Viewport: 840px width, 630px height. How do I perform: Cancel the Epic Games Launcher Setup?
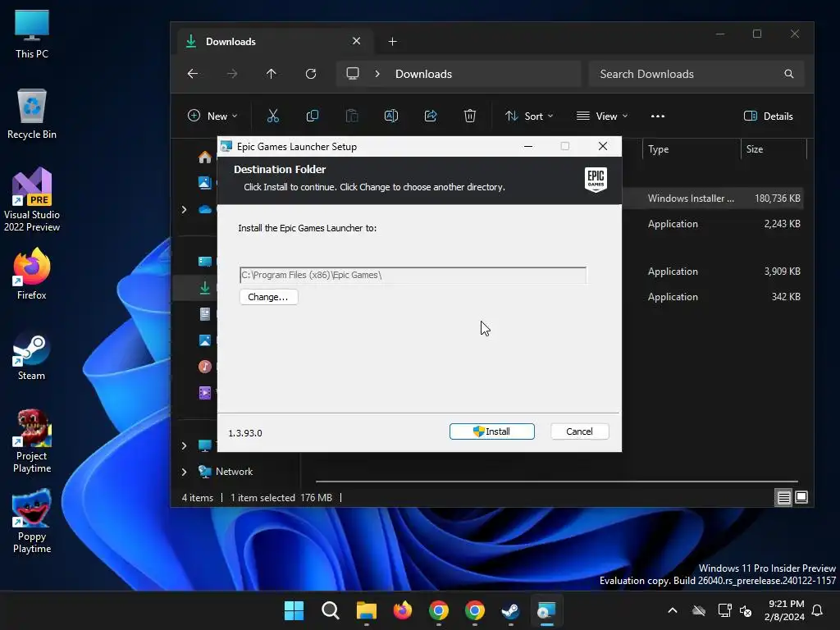click(579, 431)
